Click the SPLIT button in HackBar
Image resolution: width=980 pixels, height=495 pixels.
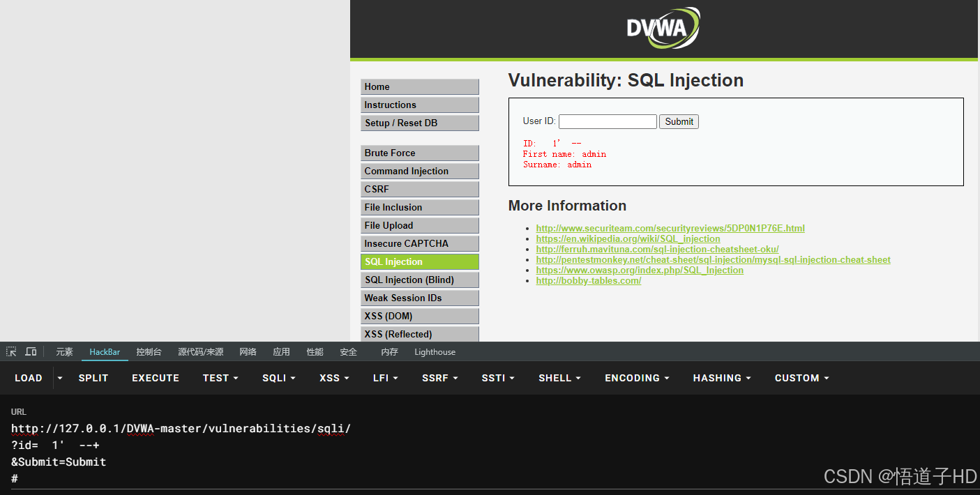(93, 378)
